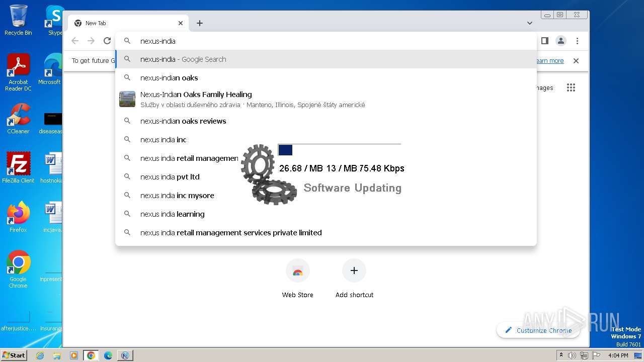644x362 pixels.
Task: Click the search icon in address bar
Action: coord(127,41)
